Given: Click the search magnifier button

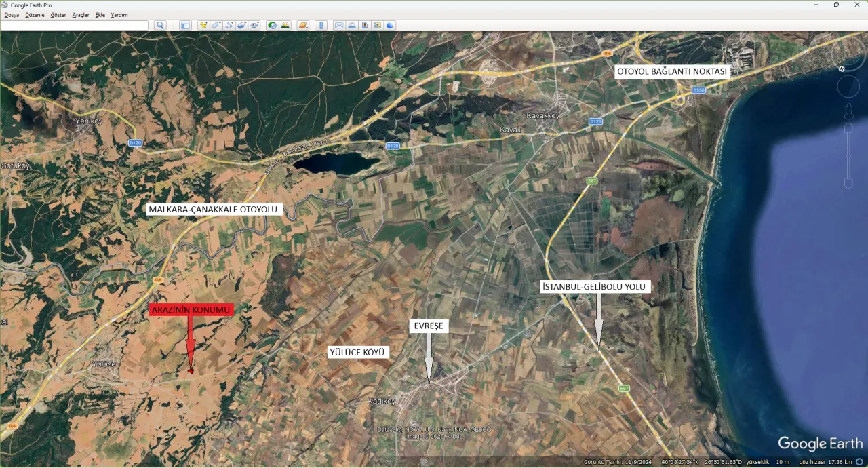Looking at the screenshot, I should (160, 25).
